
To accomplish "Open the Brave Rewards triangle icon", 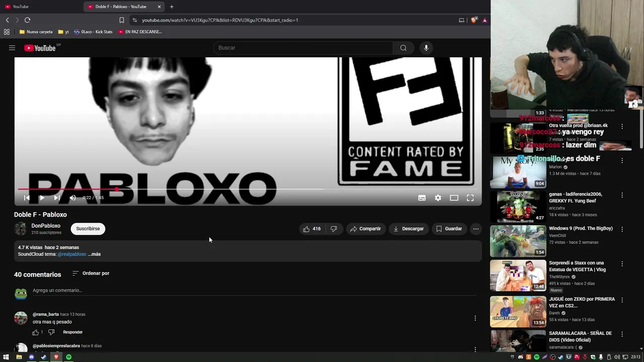I will 485,20.
